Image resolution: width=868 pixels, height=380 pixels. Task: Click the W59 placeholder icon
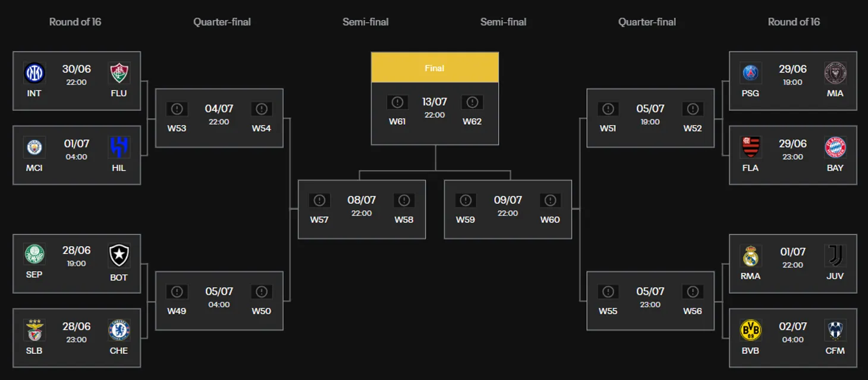(x=466, y=200)
